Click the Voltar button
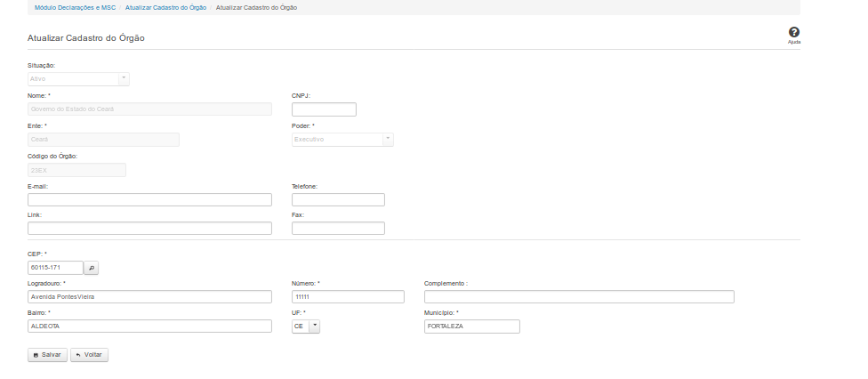 pyautogui.click(x=89, y=355)
